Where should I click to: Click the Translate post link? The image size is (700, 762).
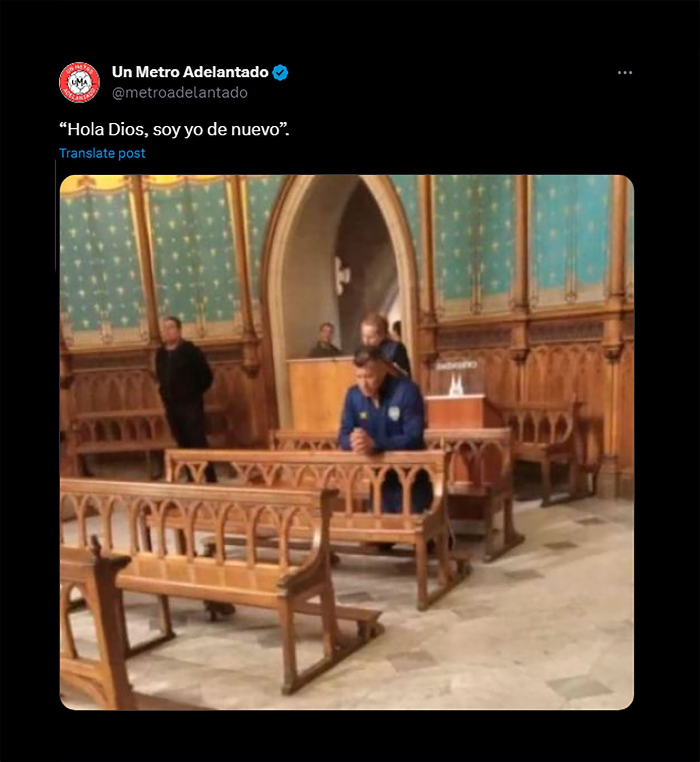(102, 153)
